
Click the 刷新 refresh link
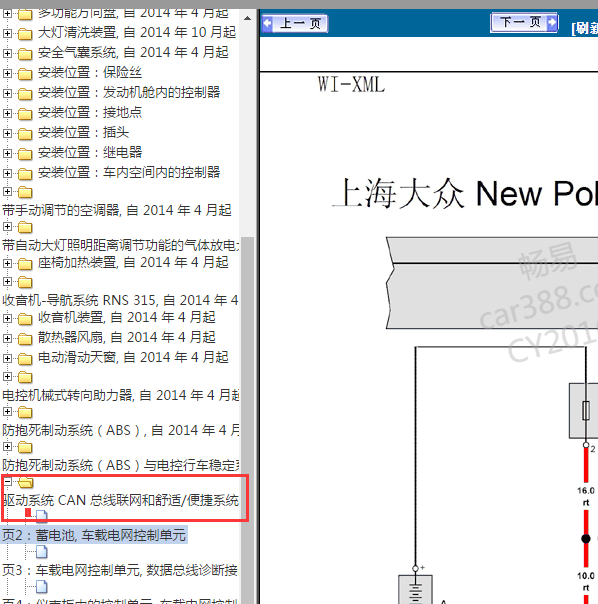tap(585, 28)
